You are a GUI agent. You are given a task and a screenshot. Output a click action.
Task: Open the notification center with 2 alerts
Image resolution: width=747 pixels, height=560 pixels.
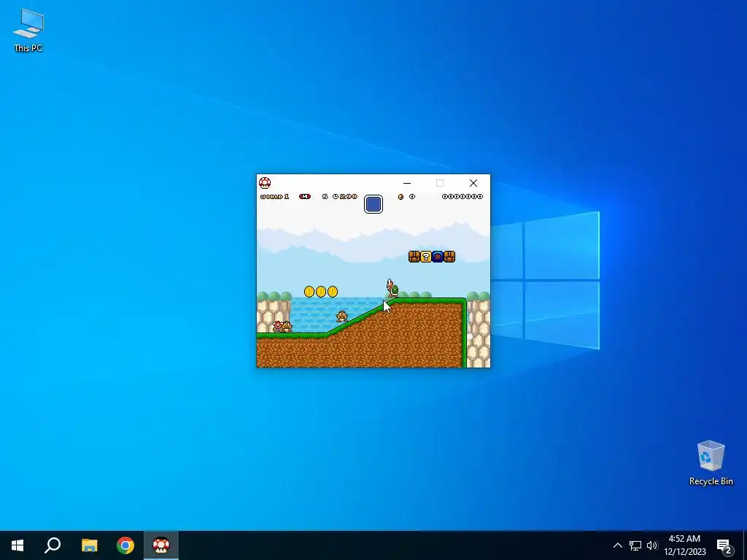[x=724, y=546]
